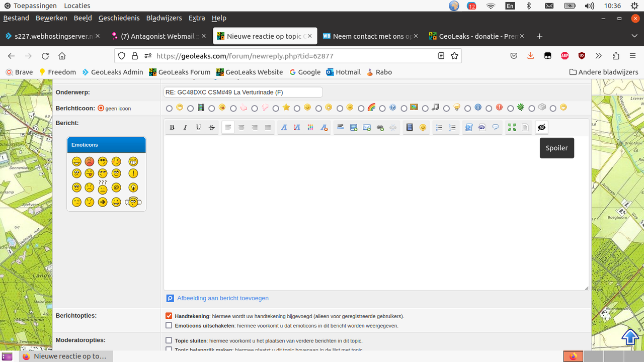Expand the list all tabs chevron
Screen dimensions: 644x362
pyautogui.click(x=634, y=36)
